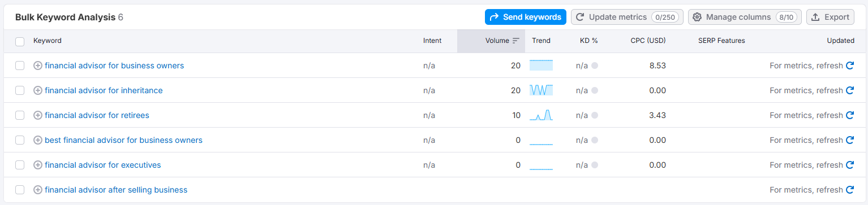Viewport: 868px width, 205px height.
Task: Click plus icon beside financial advisor after selling business
Action: pos(38,190)
